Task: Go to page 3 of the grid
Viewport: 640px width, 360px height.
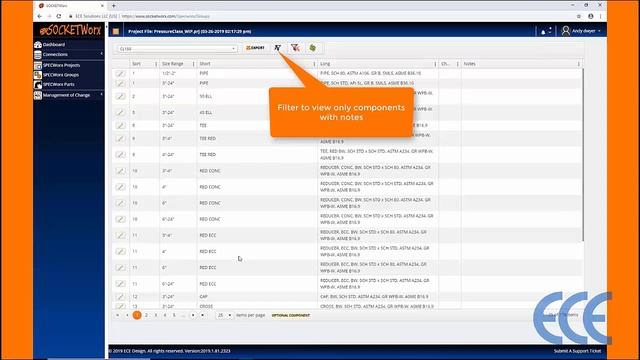Action: (x=156, y=315)
